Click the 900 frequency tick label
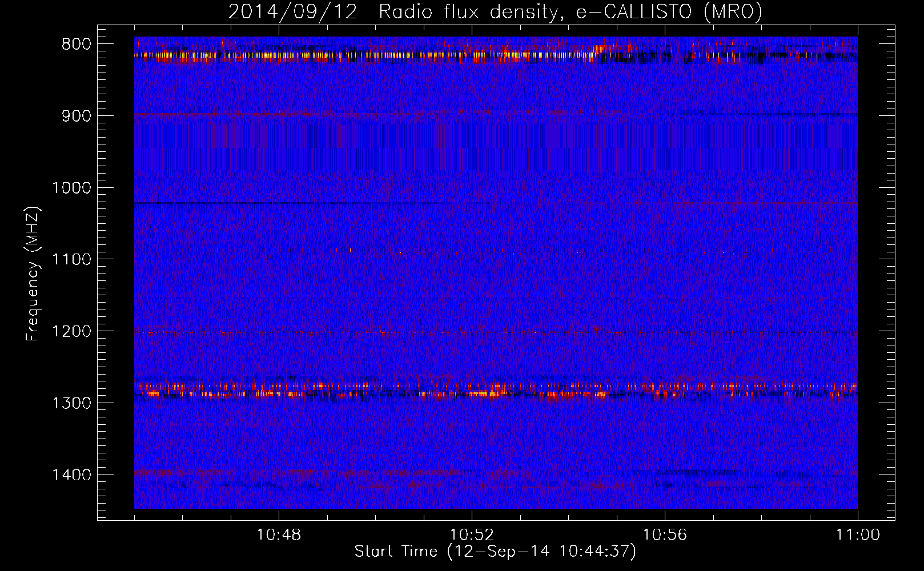Screen dimensions: 924x571 point(77,116)
